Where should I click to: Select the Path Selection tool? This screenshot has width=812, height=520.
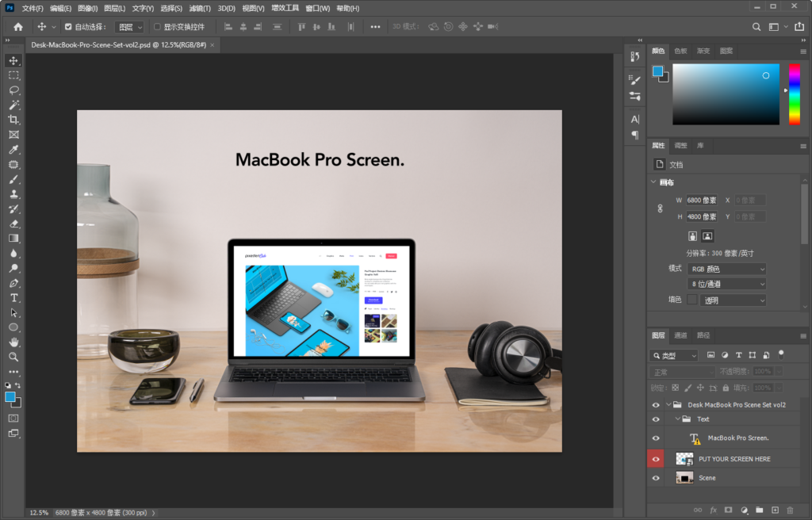tap(13, 313)
